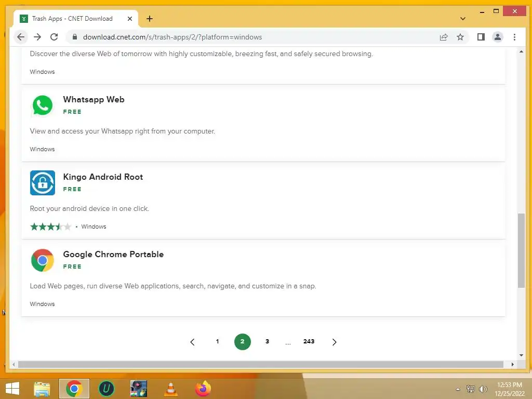The height and width of the screenshot is (399, 532).
Task: Open a new browser tab
Action: [150, 19]
